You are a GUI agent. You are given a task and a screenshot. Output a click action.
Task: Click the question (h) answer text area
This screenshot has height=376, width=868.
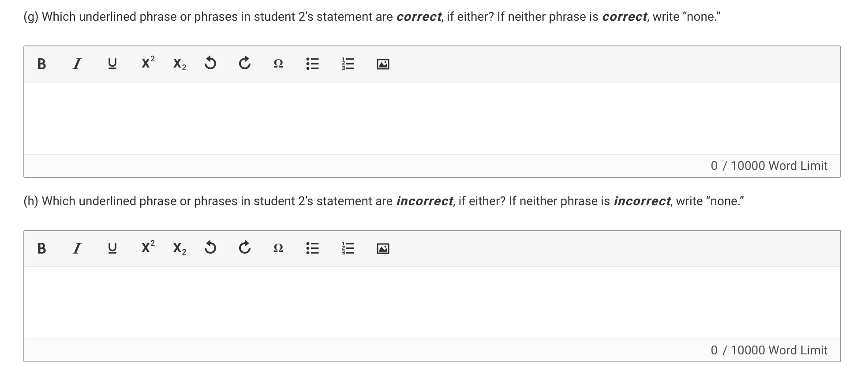[x=432, y=303]
